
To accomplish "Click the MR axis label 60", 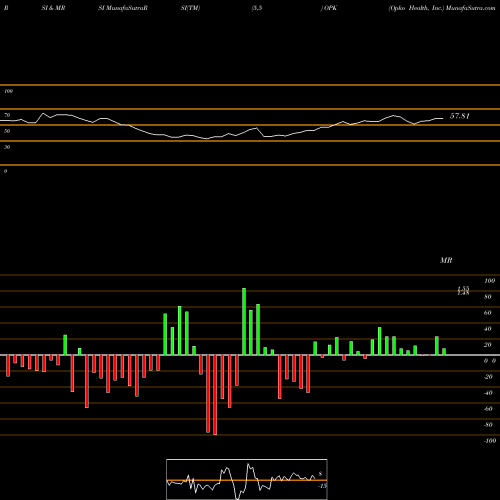I will 488,313.
